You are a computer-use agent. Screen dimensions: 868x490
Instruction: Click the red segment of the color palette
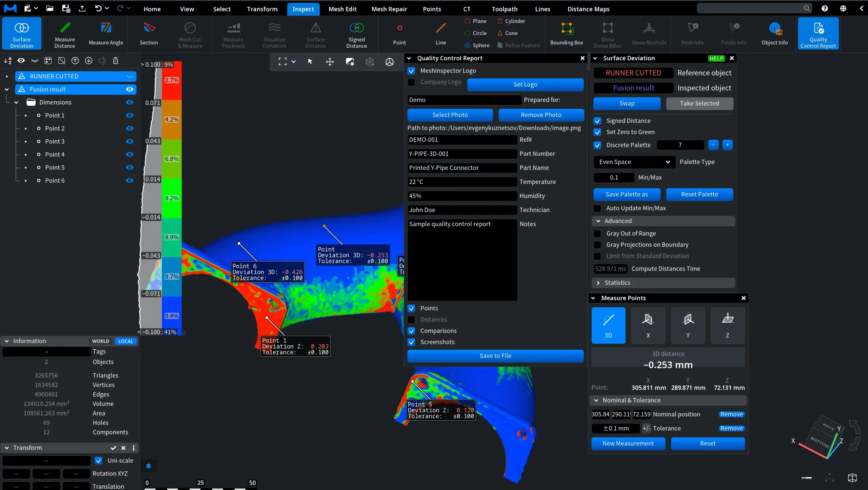tap(172, 80)
